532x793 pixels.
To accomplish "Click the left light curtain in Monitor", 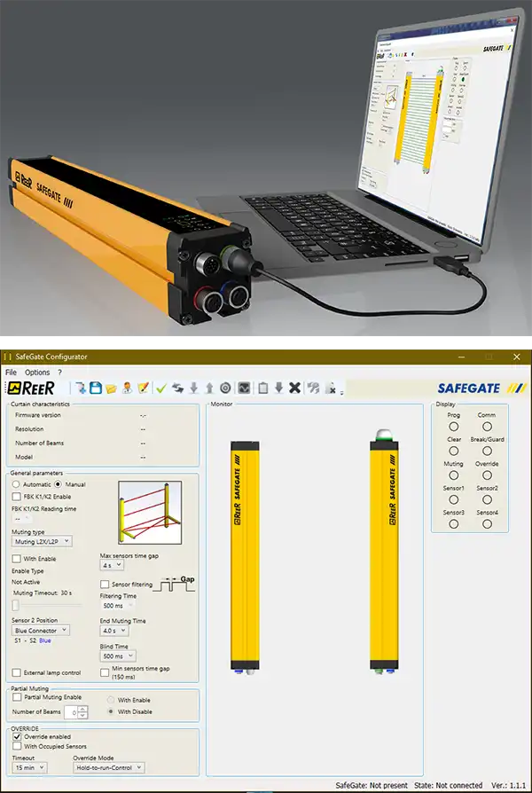I will click(245, 557).
